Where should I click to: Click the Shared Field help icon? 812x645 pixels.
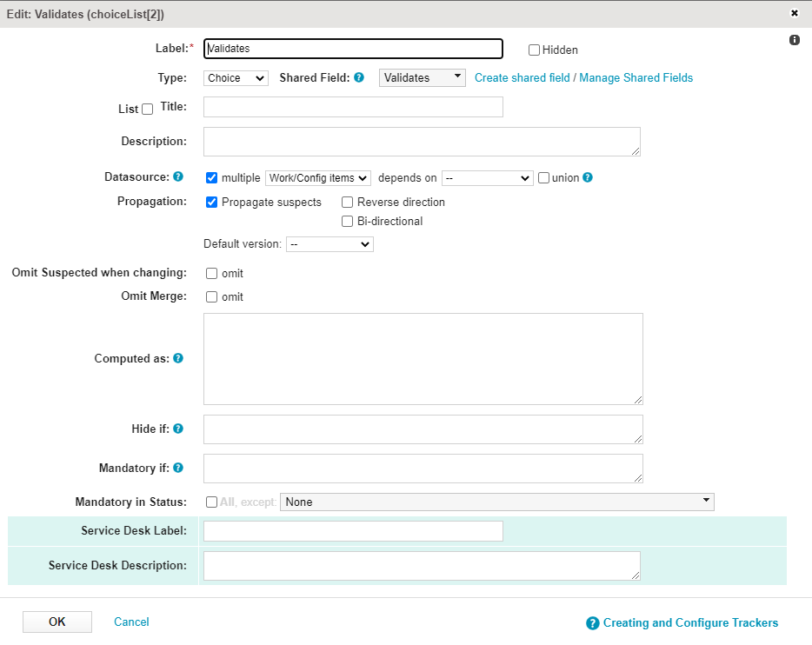point(359,77)
